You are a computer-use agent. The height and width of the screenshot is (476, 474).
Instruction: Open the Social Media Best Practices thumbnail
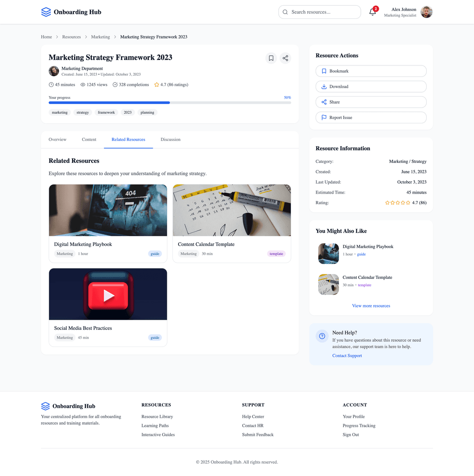point(108,294)
